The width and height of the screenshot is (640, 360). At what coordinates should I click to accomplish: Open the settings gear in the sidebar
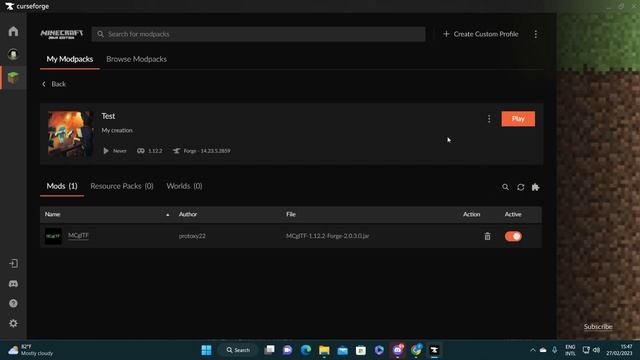point(13,323)
